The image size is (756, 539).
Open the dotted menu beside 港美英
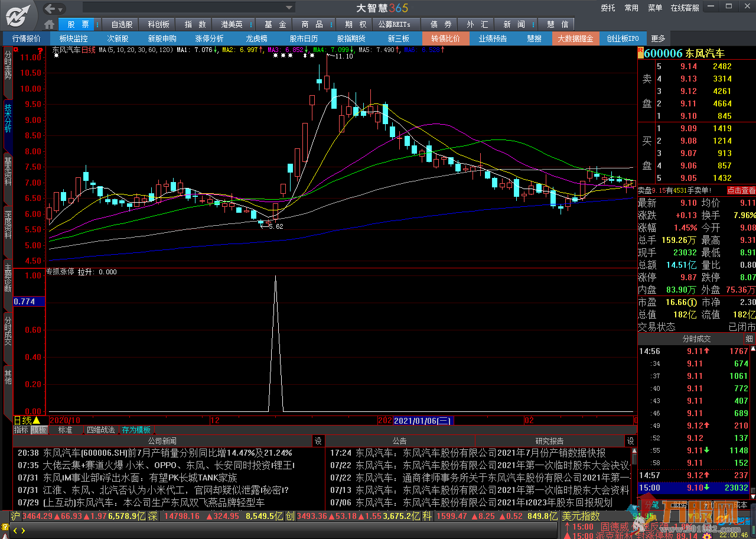(x=252, y=24)
